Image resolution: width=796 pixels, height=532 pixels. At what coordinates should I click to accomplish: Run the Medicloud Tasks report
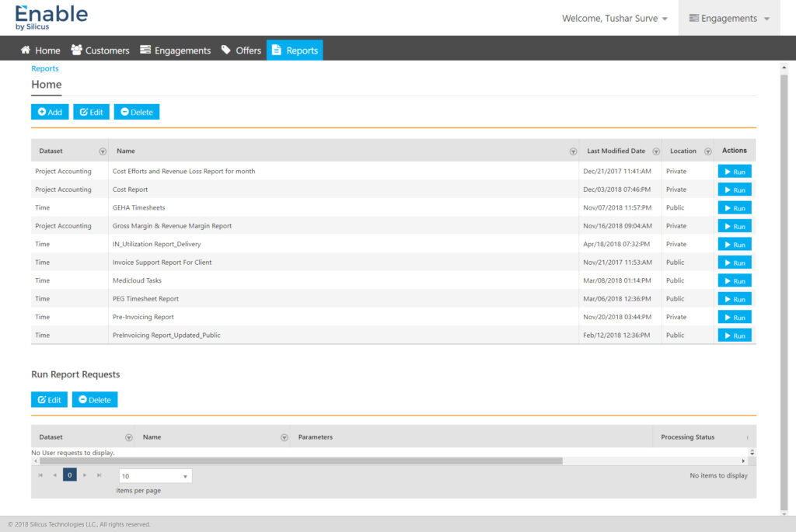[x=735, y=281]
